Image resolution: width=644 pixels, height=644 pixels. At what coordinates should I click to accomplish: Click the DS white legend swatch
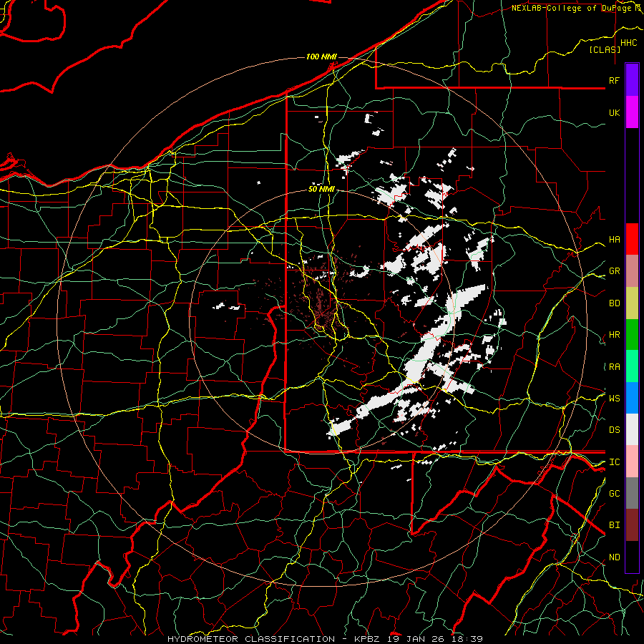(632, 429)
